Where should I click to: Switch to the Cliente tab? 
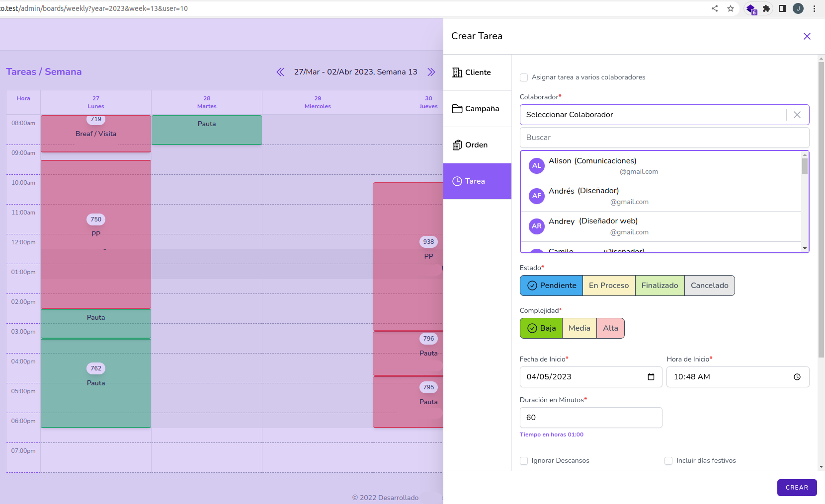477,72
